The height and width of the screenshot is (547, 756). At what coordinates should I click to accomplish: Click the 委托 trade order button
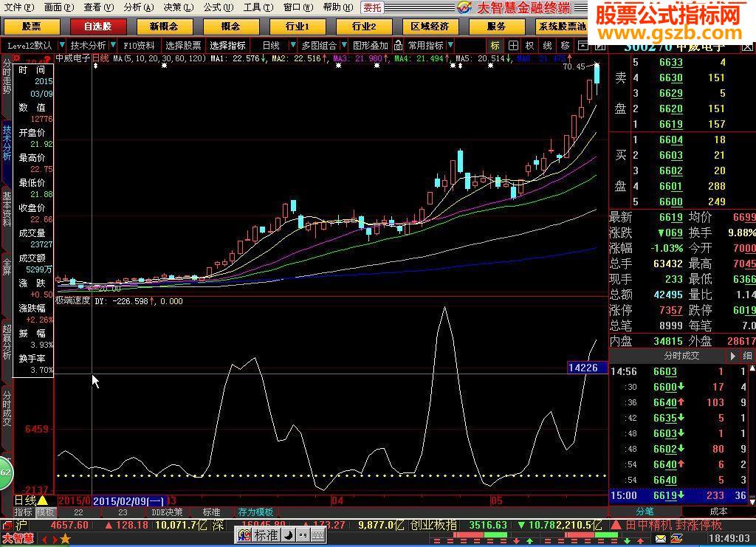pos(372,7)
